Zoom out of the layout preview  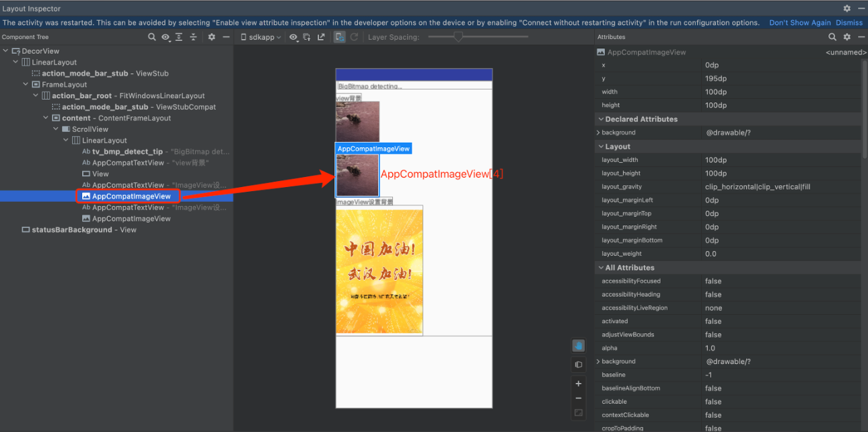point(578,398)
